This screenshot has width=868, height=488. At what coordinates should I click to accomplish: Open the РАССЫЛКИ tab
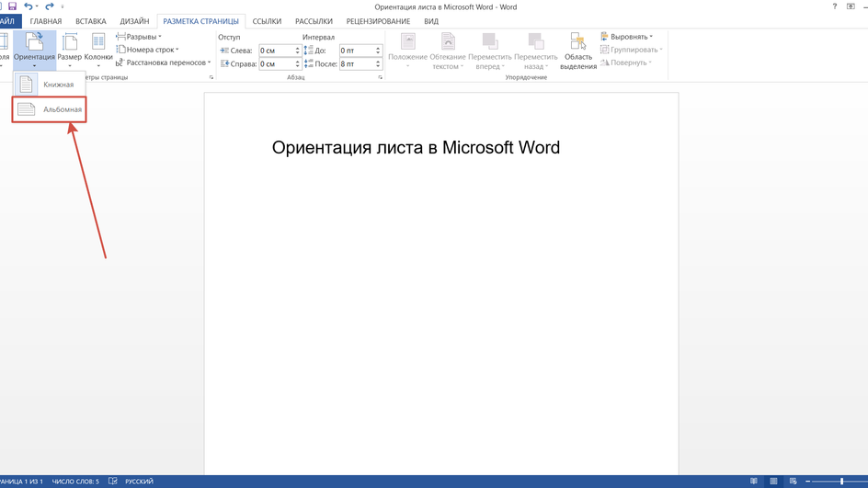pyautogui.click(x=314, y=21)
